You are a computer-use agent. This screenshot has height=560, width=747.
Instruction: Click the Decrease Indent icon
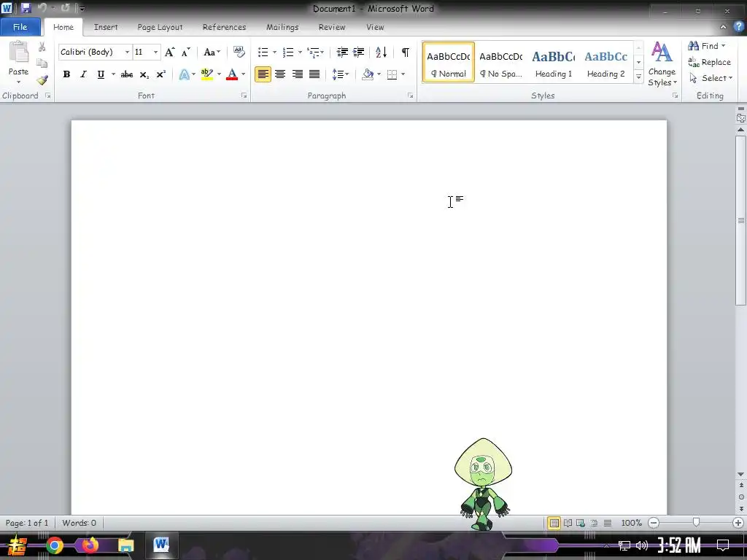(x=342, y=52)
